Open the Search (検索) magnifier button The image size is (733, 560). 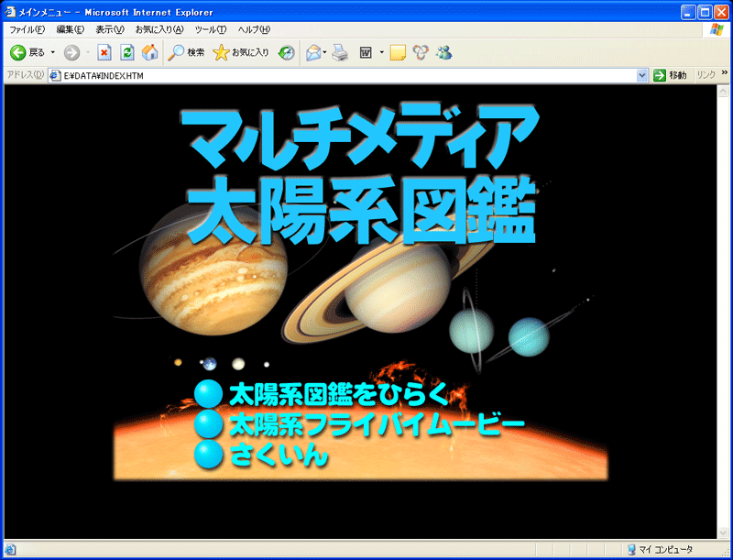pos(186,52)
